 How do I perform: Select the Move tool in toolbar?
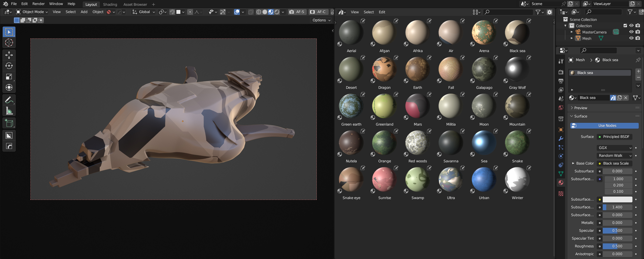pyautogui.click(x=9, y=55)
